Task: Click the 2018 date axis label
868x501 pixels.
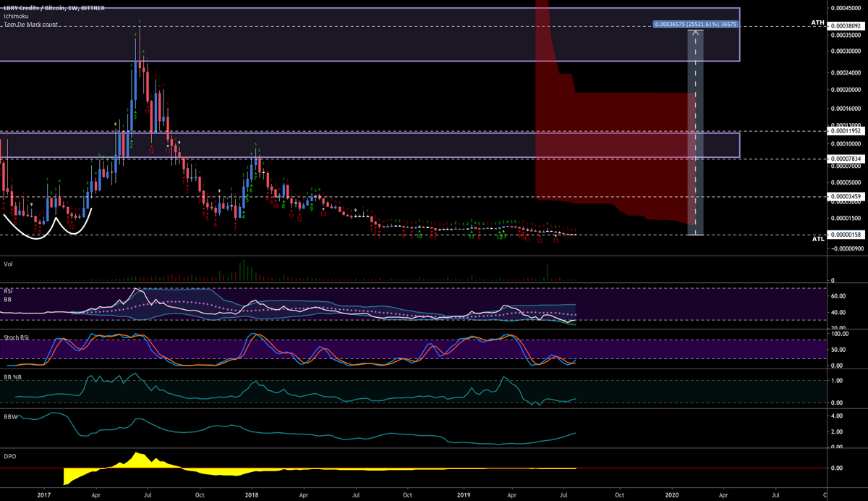Action: click(x=252, y=494)
